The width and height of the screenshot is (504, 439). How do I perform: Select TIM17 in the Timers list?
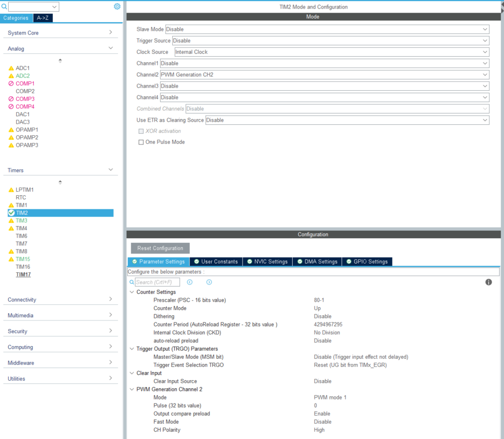pos(23,275)
